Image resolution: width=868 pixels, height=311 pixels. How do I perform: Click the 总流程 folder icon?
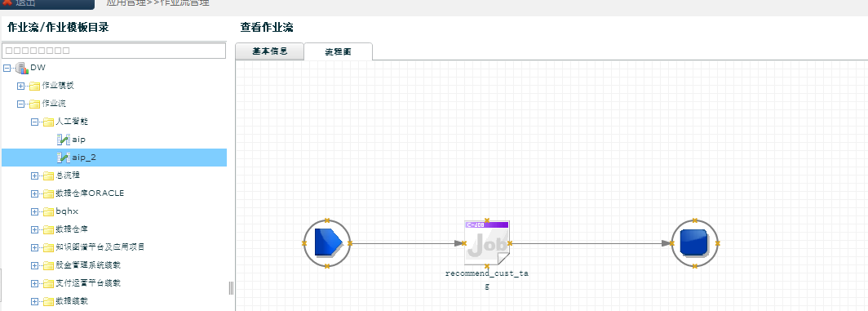pyautogui.click(x=49, y=175)
